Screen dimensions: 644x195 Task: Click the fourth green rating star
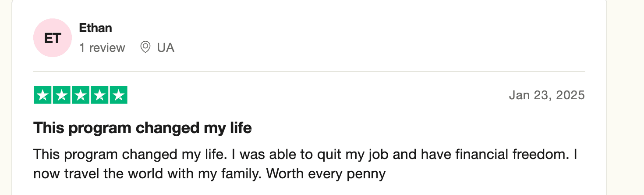pyautogui.click(x=99, y=95)
